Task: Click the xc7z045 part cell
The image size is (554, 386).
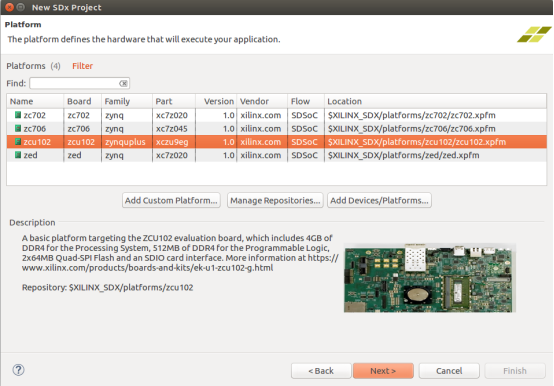Action: (172, 129)
